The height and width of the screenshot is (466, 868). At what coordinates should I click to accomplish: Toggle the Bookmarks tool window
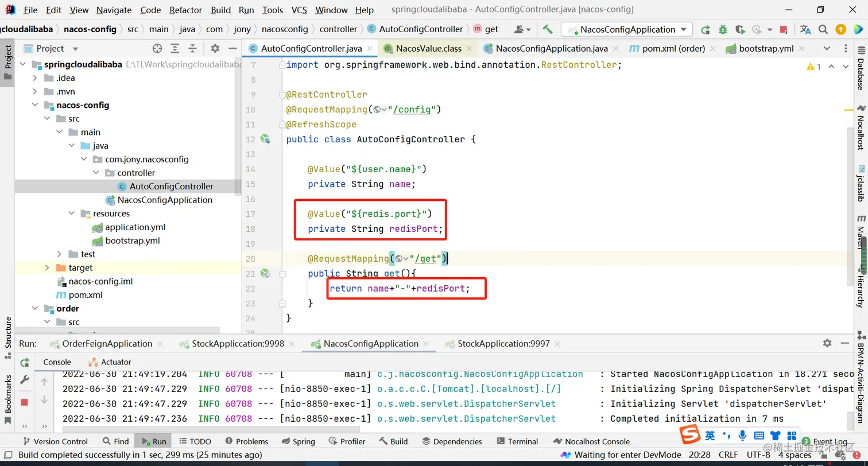tap(7, 400)
